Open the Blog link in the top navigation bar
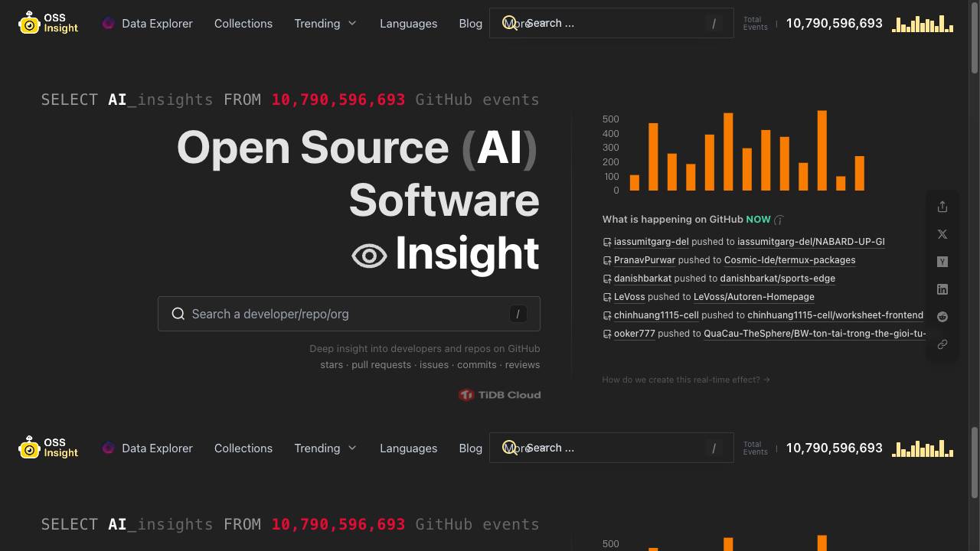The height and width of the screenshot is (551, 980). [470, 23]
